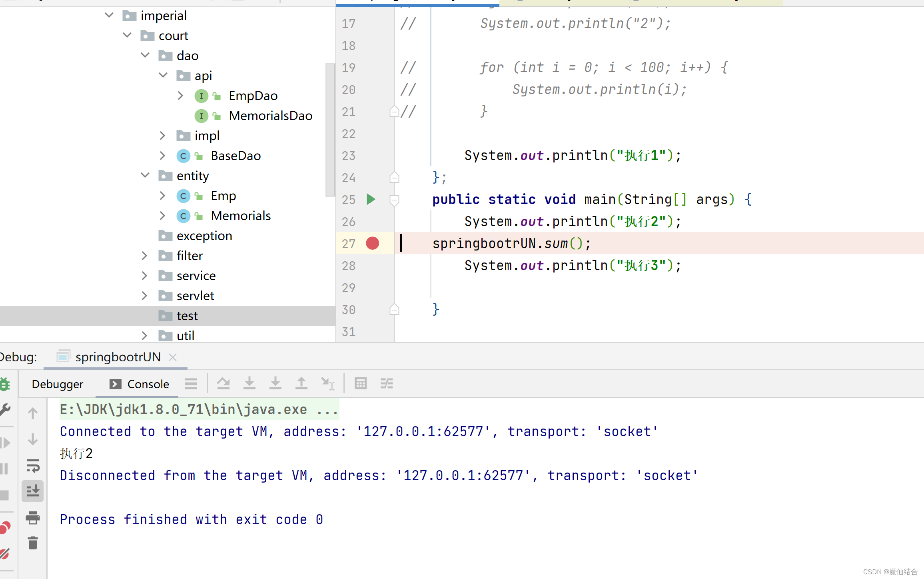This screenshot has height=579, width=924.
Task: Click the project tree vertical scrollbar
Action: 330,130
